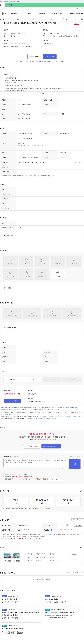Click the 관심정보 등록 heart button
Image resolution: width=84 pixels, height=644 pixels.
pos(35,57)
